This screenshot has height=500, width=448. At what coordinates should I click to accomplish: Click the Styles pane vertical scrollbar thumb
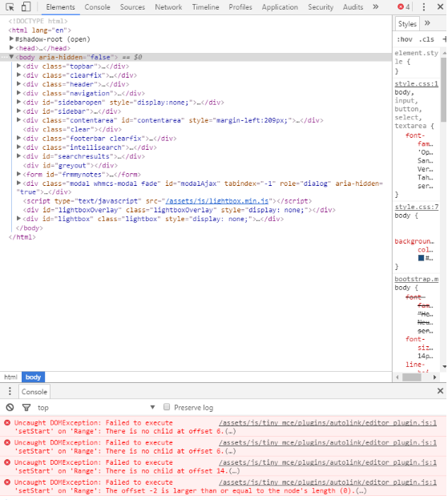tap(443, 89)
